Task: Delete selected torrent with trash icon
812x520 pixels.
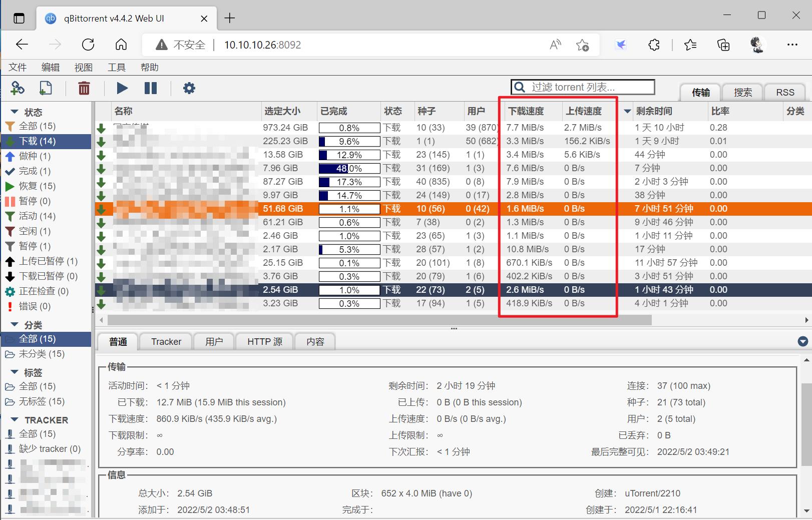Action: click(84, 88)
